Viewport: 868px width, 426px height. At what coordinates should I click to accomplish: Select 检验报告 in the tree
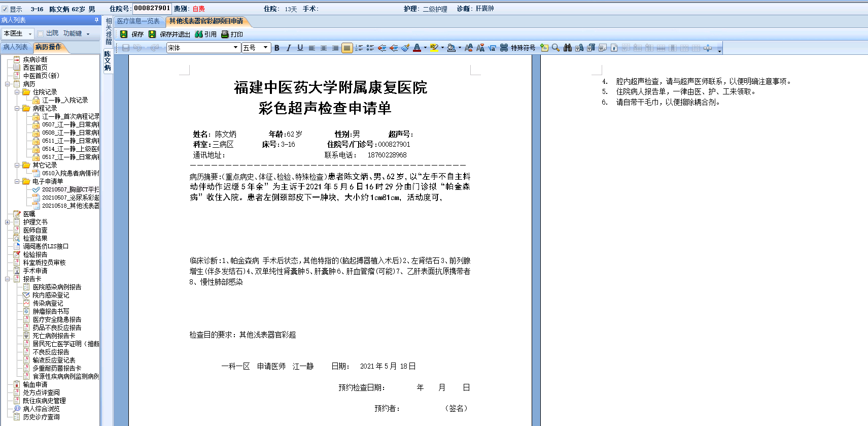click(35, 254)
